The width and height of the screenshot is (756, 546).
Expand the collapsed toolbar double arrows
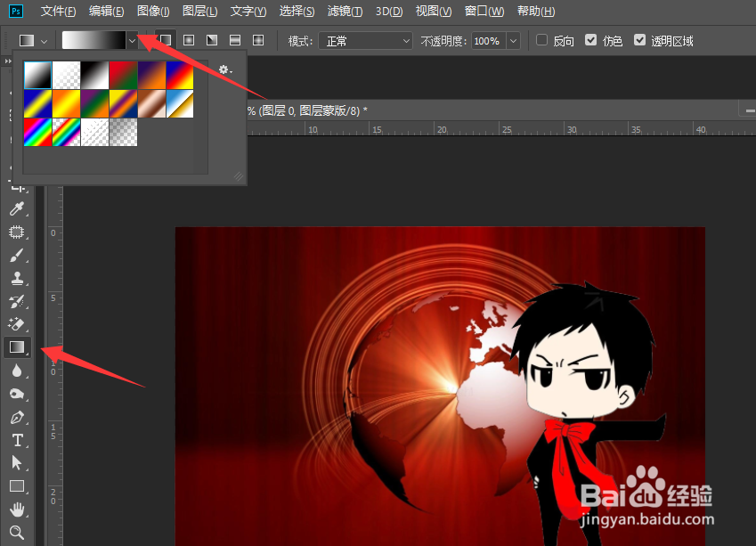8,61
